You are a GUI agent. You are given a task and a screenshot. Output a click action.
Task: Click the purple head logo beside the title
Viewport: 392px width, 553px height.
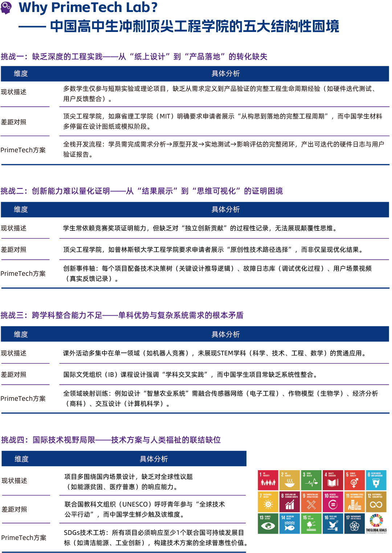click(x=6, y=7)
